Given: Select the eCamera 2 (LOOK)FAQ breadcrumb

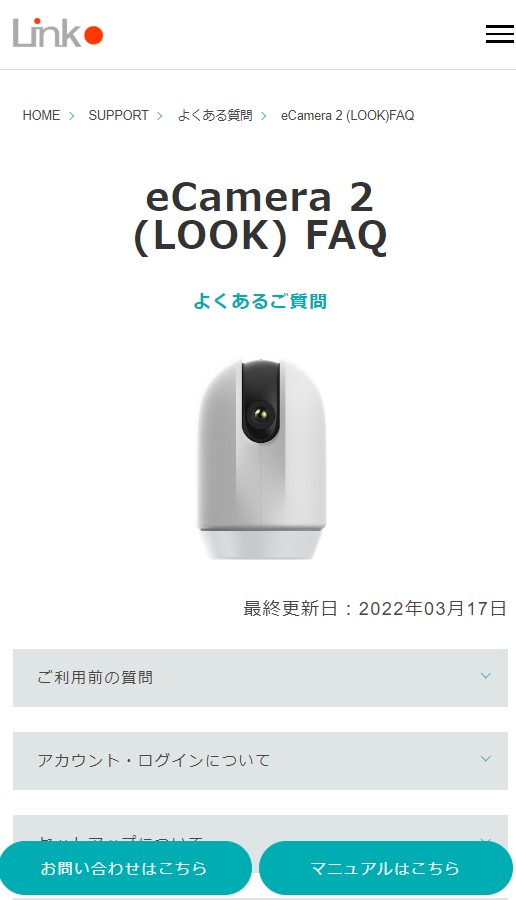Looking at the screenshot, I should [347, 115].
